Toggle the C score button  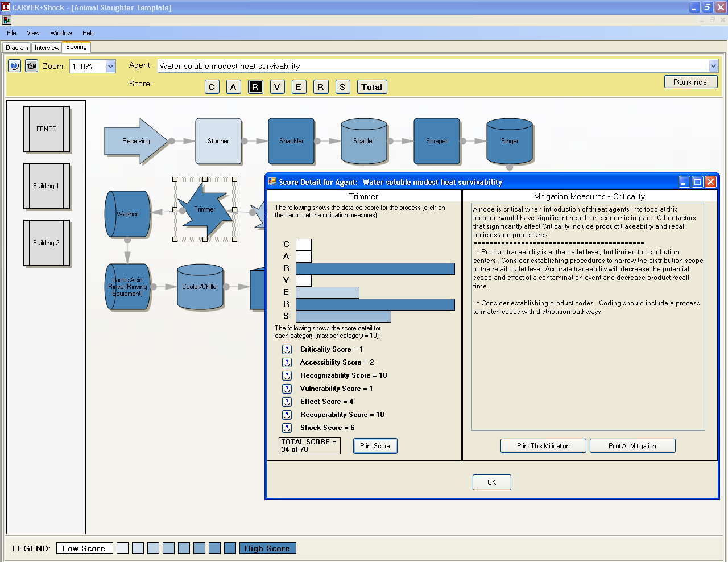212,87
